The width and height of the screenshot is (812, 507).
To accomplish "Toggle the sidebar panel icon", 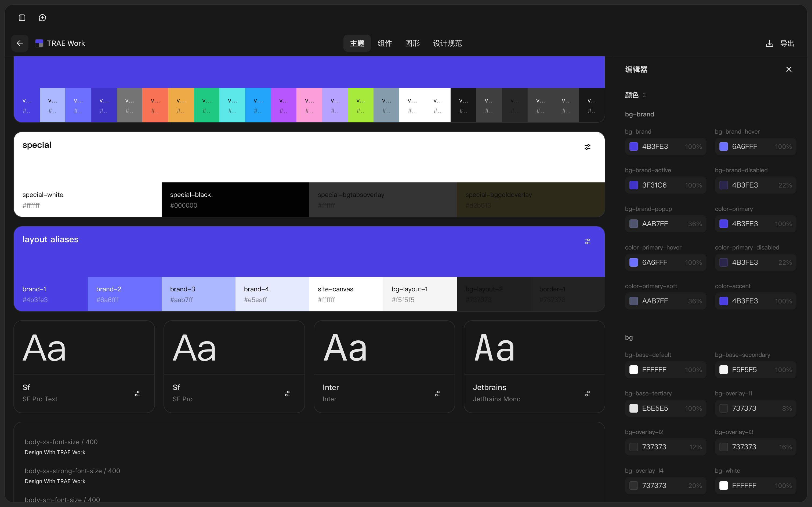I will pos(22,18).
